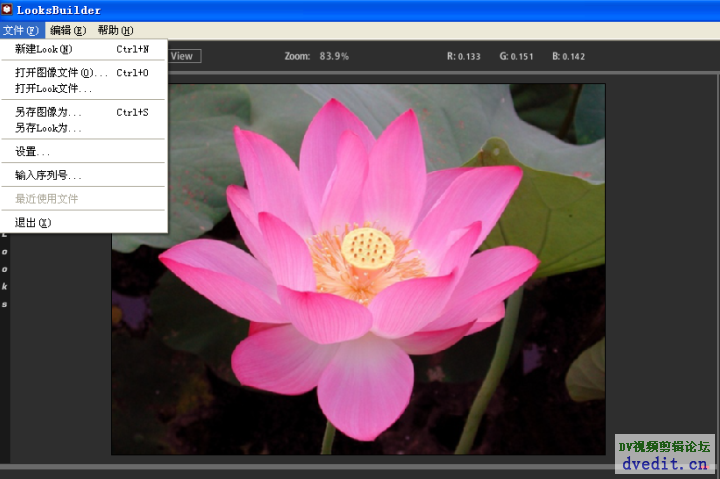Click 退出 (X) to exit
The image size is (720, 479).
(83, 223)
